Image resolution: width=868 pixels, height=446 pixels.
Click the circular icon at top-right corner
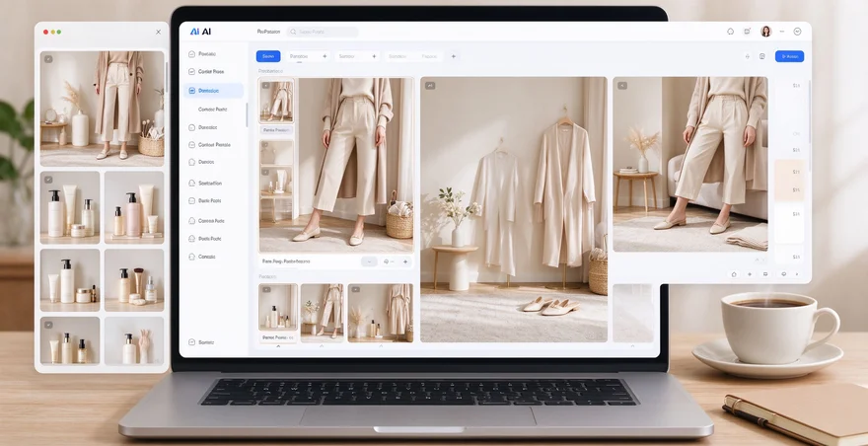(x=797, y=32)
